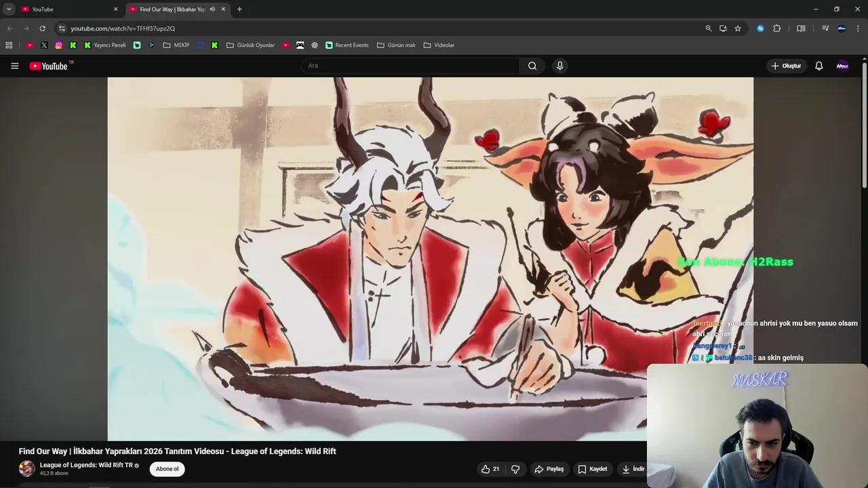Screen dimensions: 868x488
Task: Open the Extensions puzzle menu
Action: coord(777,28)
